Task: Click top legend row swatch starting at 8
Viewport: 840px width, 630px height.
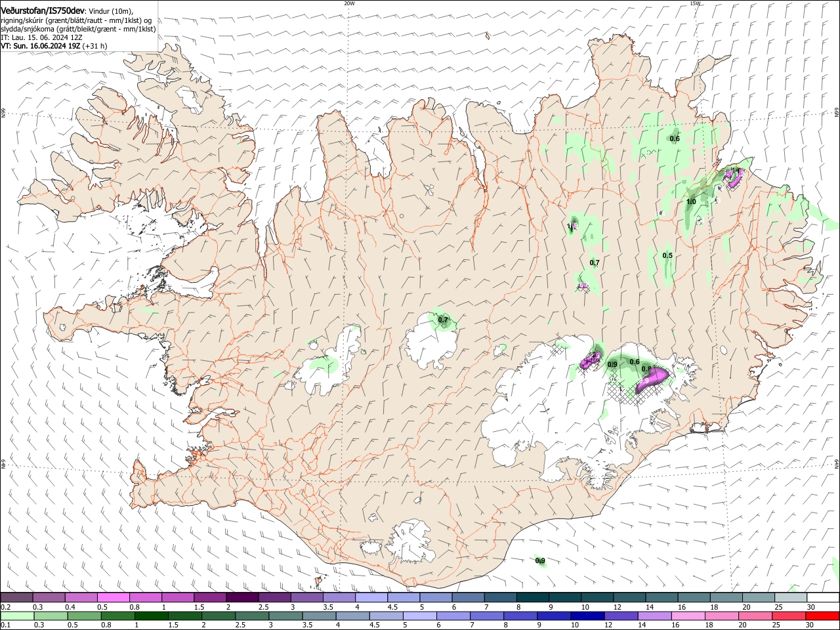Action: [x=532, y=597]
